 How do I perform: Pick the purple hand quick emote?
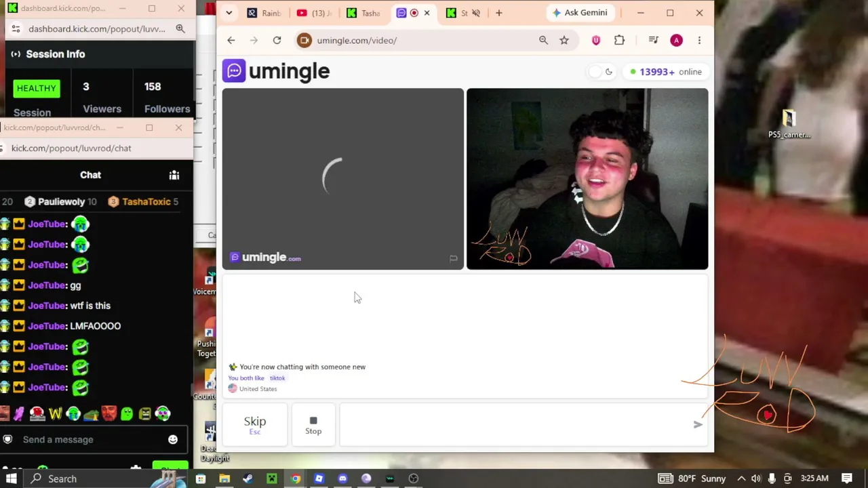(x=19, y=413)
